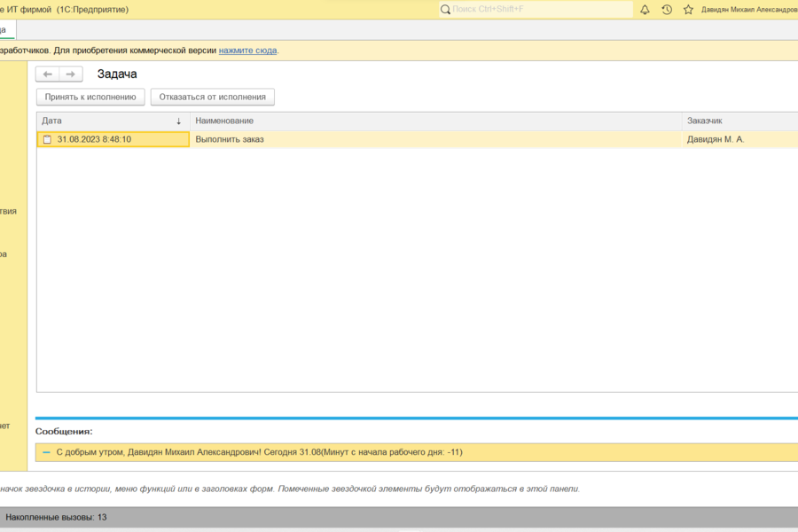
Task: Select the Выполнить заказ cell
Action: (x=230, y=139)
